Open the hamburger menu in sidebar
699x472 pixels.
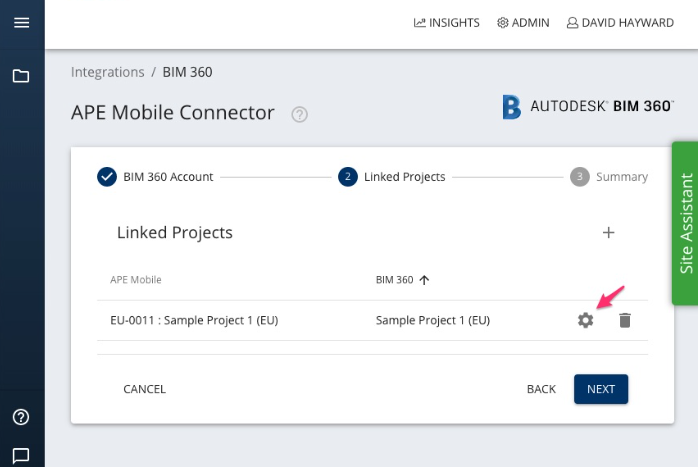coord(21,22)
